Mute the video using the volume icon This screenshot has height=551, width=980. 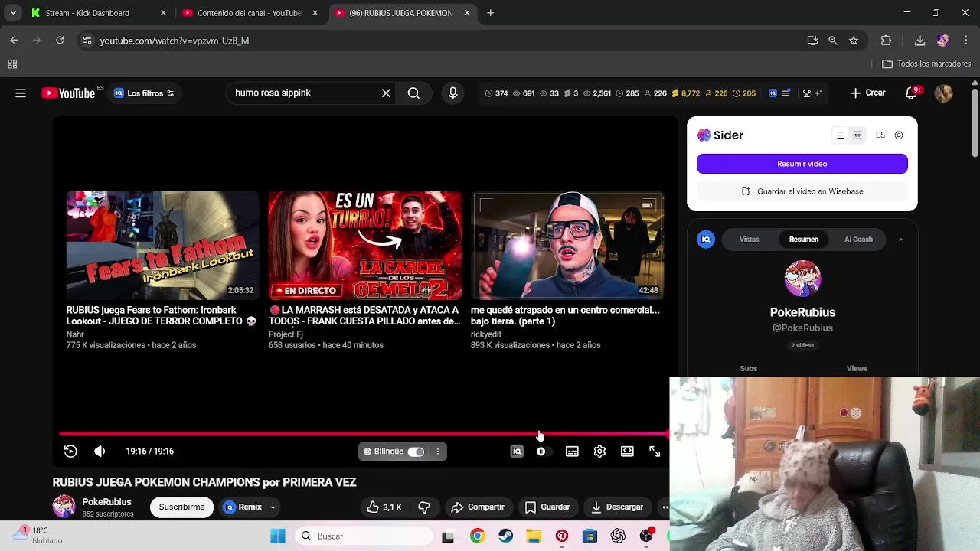click(x=100, y=452)
